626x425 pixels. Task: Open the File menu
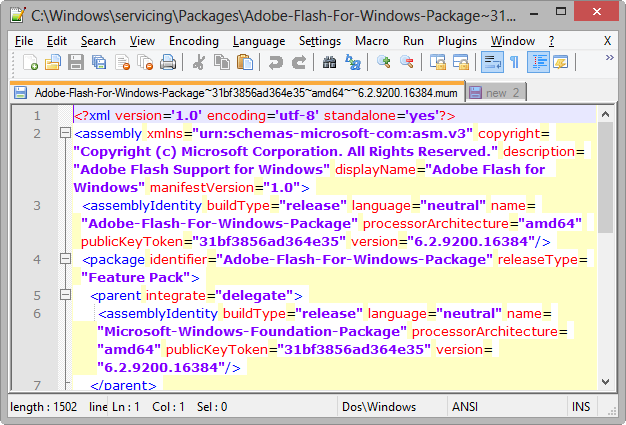tap(24, 41)
